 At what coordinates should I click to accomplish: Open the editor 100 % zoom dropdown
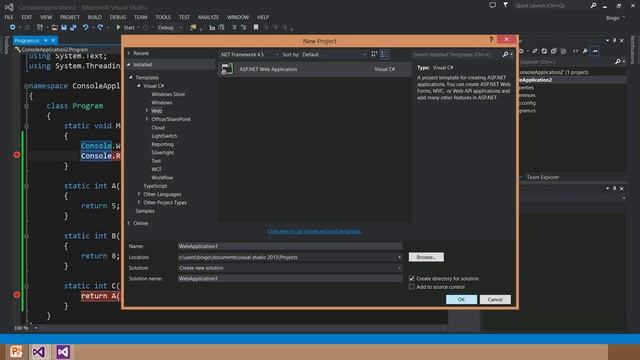(36, 328)
